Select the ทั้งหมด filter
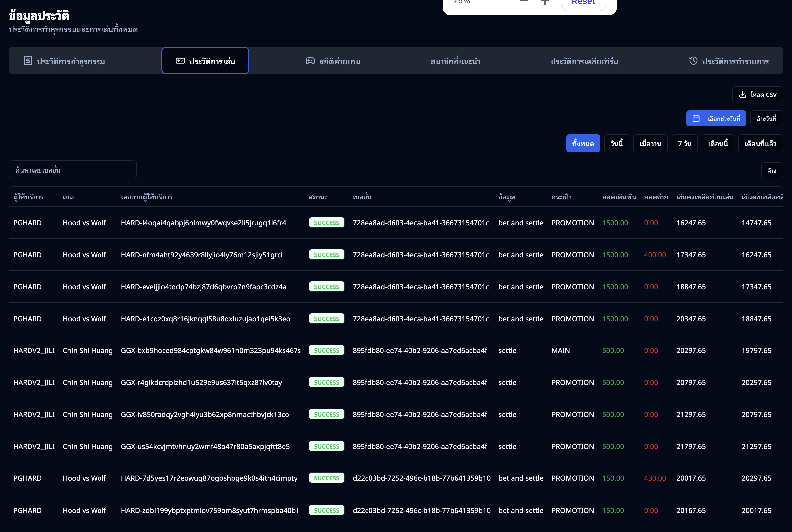The image size is (792, 532). (x=583, y=144)
